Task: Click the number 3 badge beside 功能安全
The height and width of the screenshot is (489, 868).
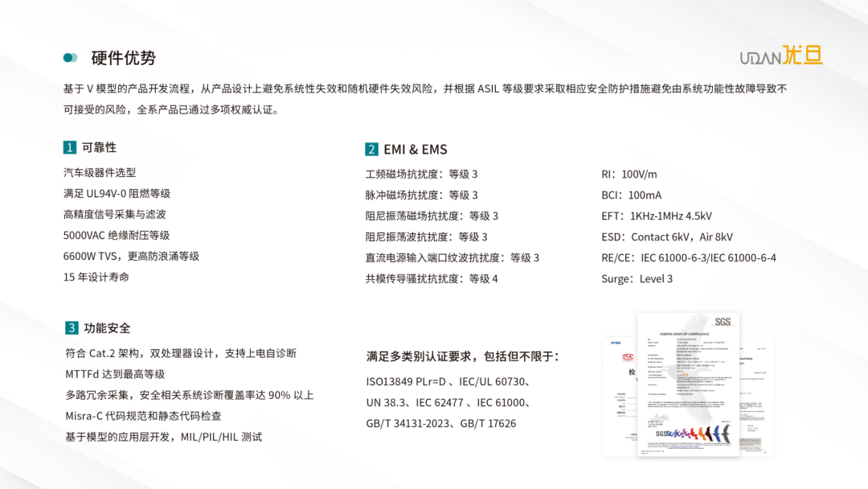Action: (72, 327)
